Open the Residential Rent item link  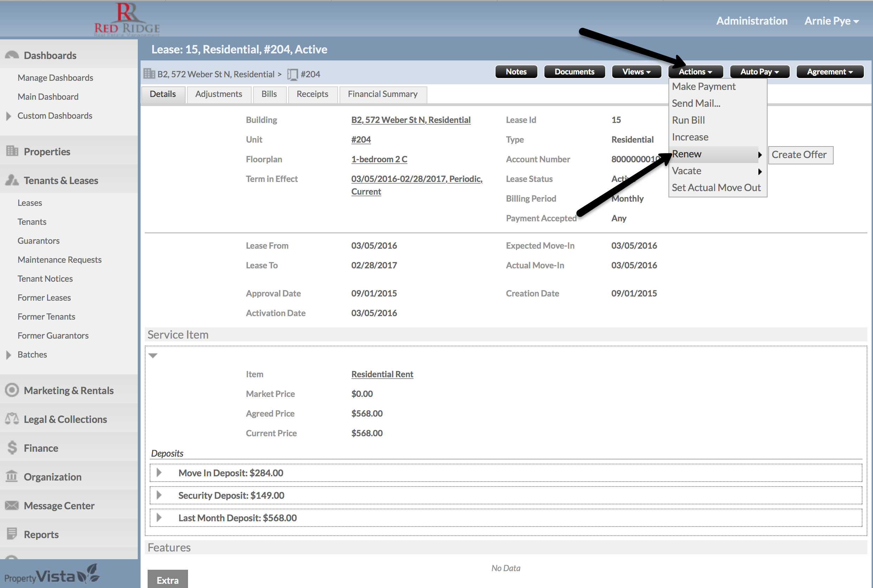(x=382, y=374)
